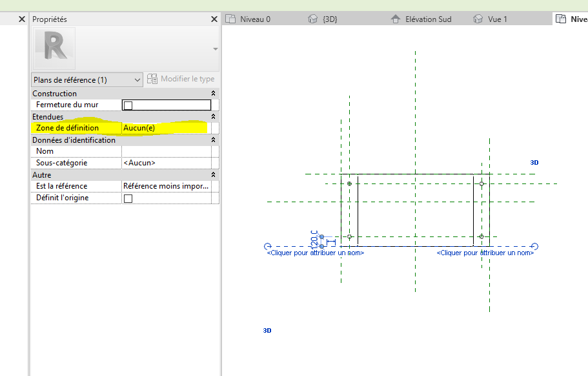Click the {3D} tab cube icon
The width and height of the screenshot is (588, 376).
tap(313, 19)
